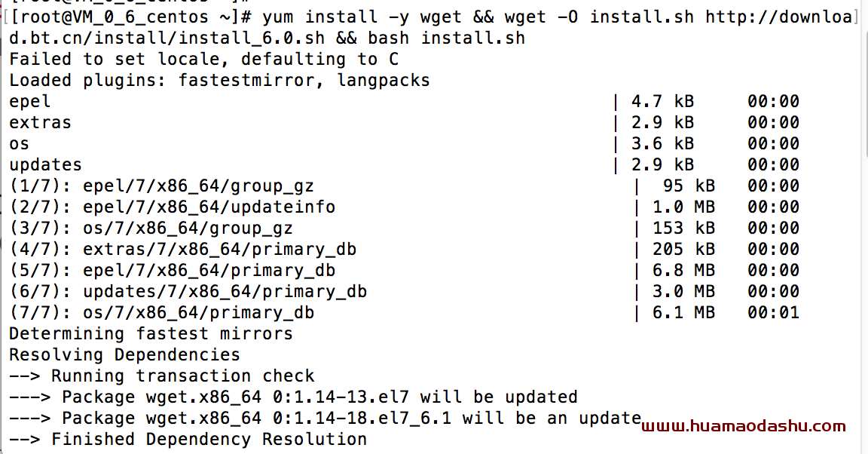Click the www.huamaodashu.com watermark link
This screenshot has height=454, width=868.
pyautogui.click(x=744, y=426)
